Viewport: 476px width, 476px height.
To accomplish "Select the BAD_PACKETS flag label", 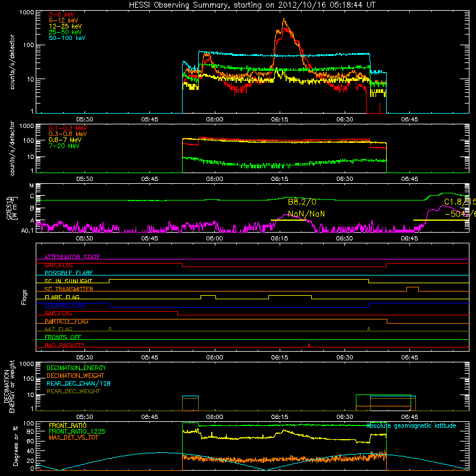I will 65,346.
